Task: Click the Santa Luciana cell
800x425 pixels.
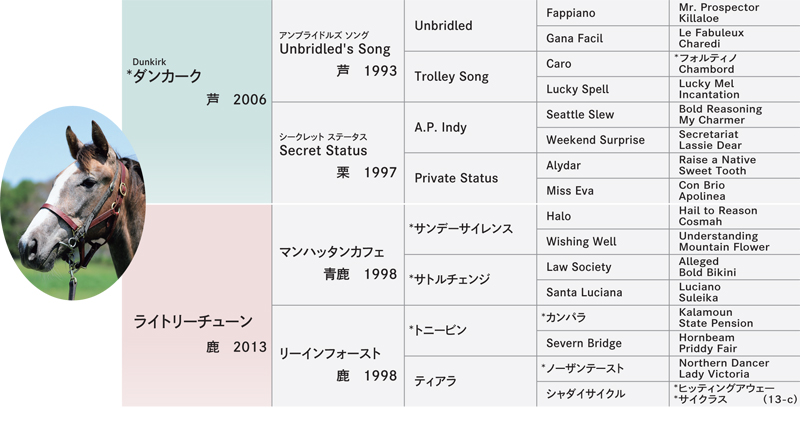Action: (x=603, y=292)
